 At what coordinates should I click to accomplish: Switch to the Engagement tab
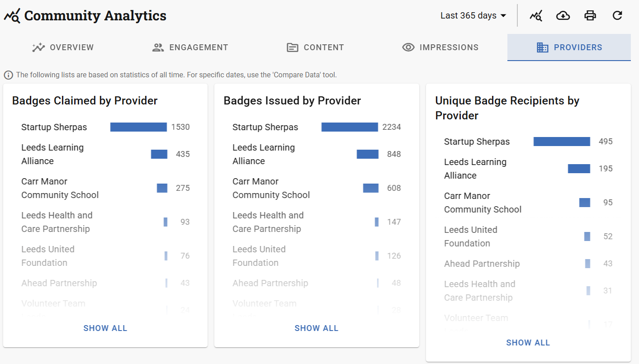[190, 47]
